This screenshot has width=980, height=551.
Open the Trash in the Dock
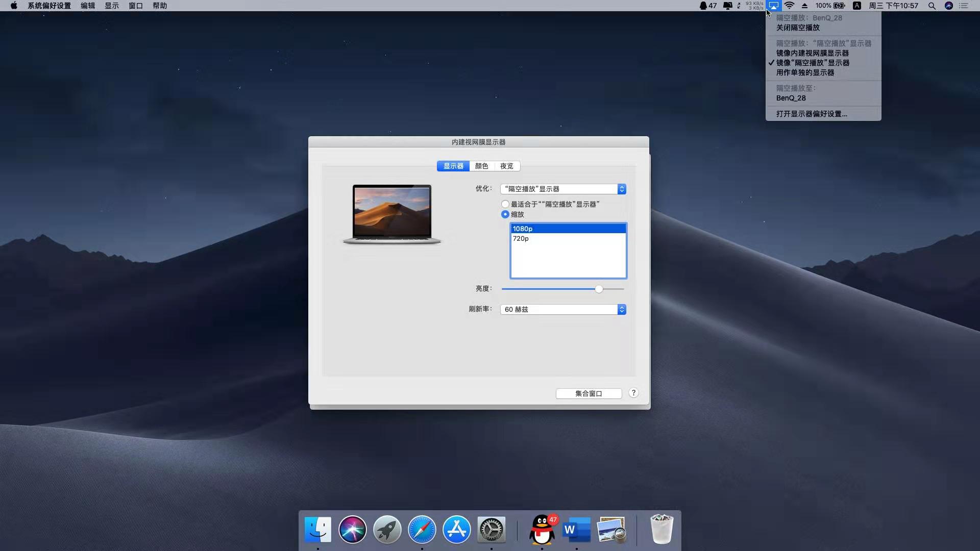[661, 530]
